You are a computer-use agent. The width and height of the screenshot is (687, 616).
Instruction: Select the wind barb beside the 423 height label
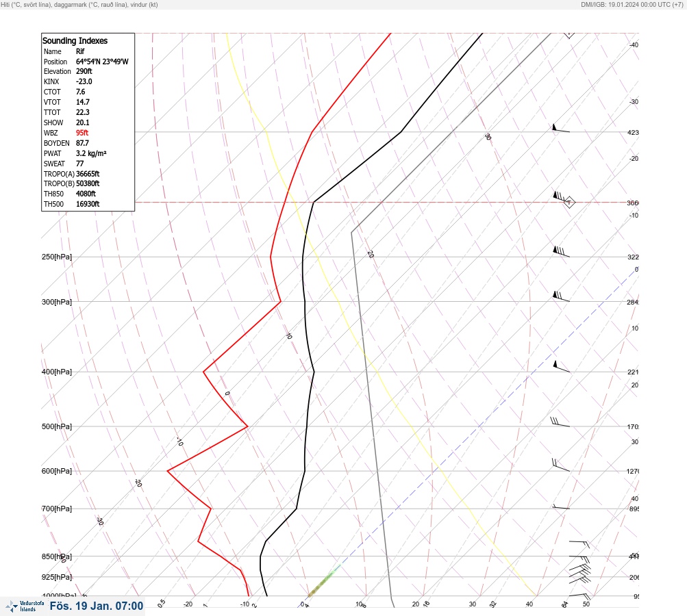561,128
